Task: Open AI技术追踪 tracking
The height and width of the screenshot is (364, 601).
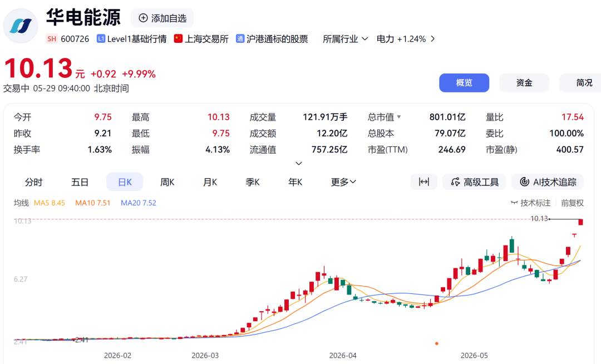Action: point(548,182)
